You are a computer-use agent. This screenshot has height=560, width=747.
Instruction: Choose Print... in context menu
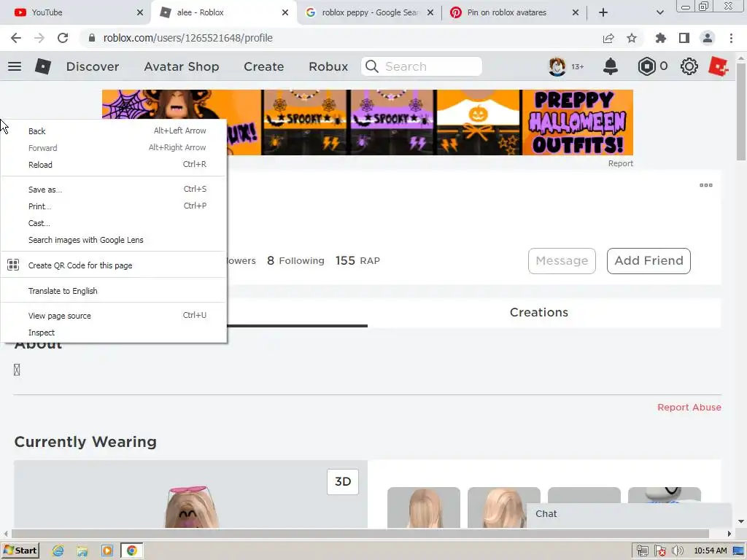pyautogui.click(x=114, y=206)
